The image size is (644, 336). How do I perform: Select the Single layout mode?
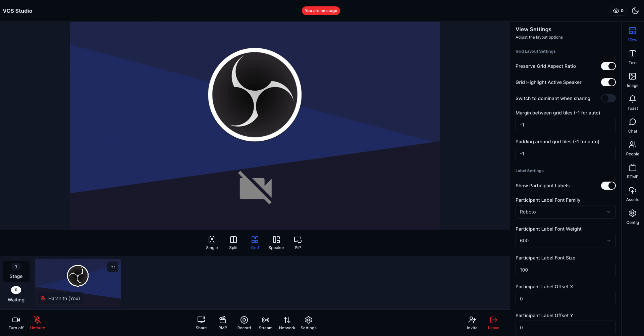coord(212,243)
